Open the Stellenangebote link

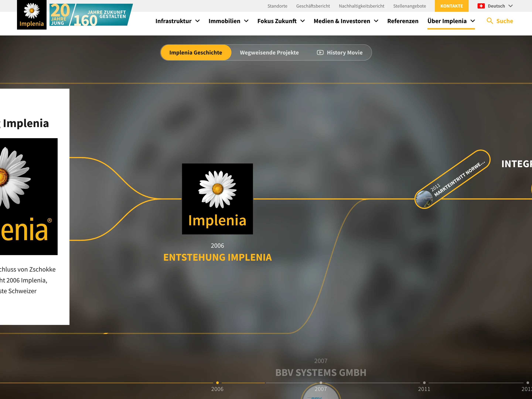pos(410,6)
